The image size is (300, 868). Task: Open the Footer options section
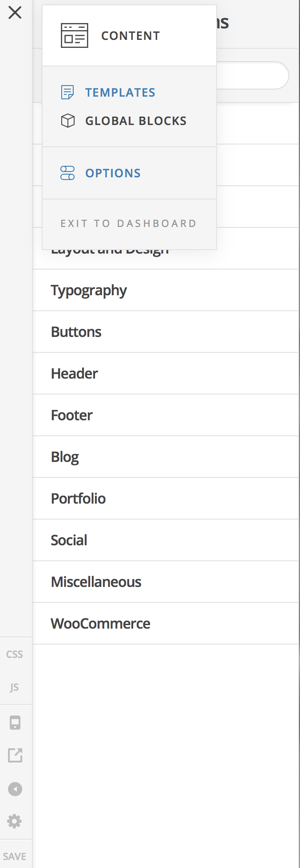point(72,415)
